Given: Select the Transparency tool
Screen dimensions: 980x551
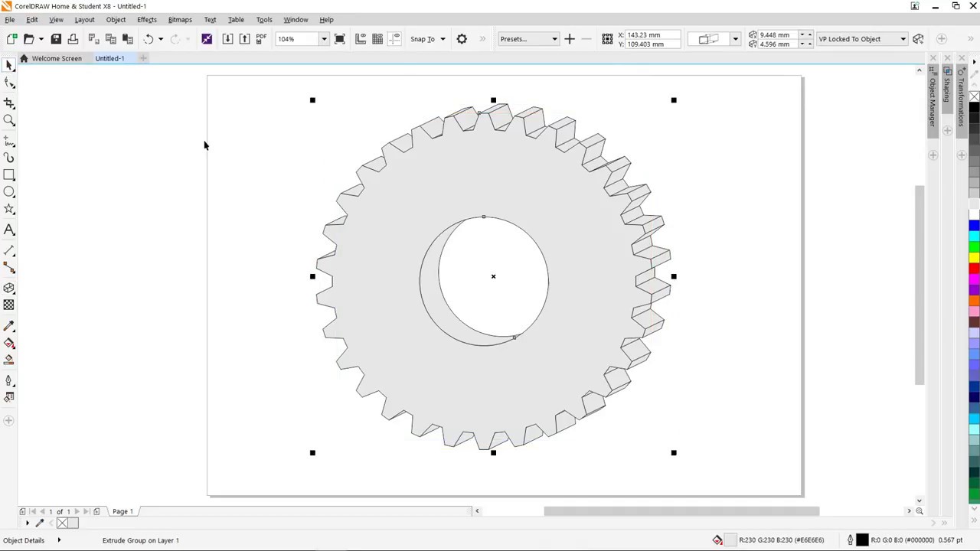Looking at the screenshot, I should tap(9, 305).
